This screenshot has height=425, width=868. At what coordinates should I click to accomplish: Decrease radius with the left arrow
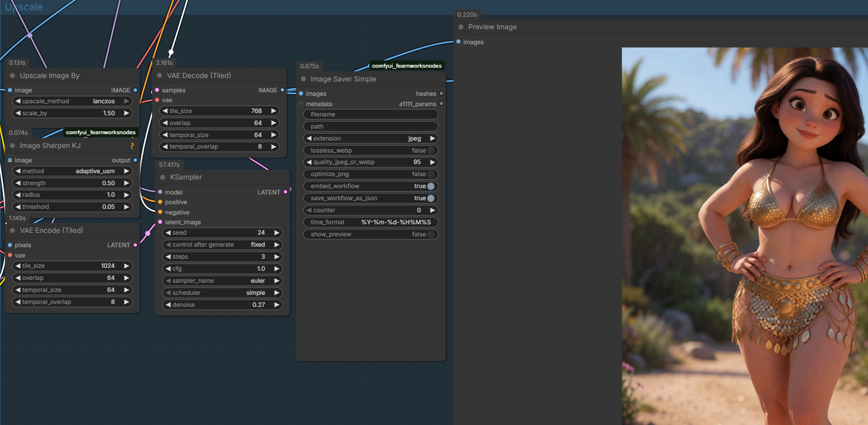tap(17, 194)
